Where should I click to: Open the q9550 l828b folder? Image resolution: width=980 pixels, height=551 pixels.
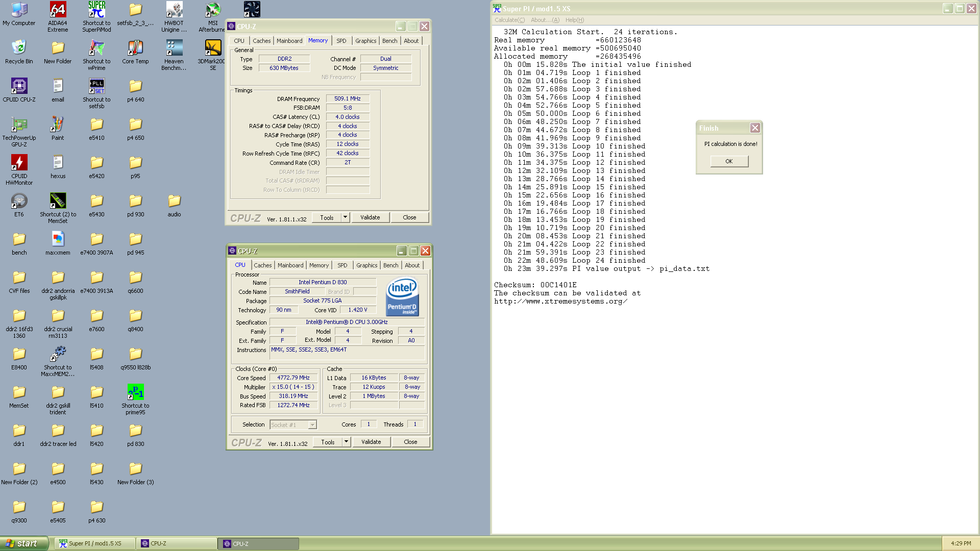click(135, 358)
